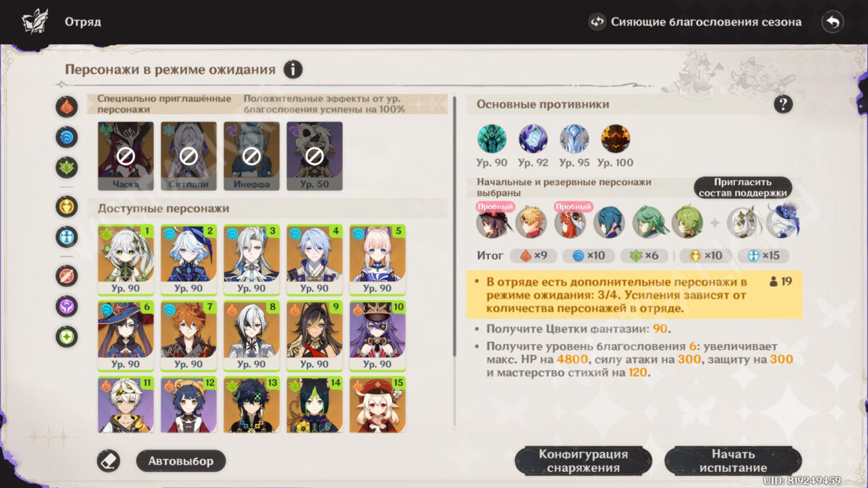The width and height of the screenshot is (868, 488).
Task: Click the back arrow in top bar
Action: [833, 22]
